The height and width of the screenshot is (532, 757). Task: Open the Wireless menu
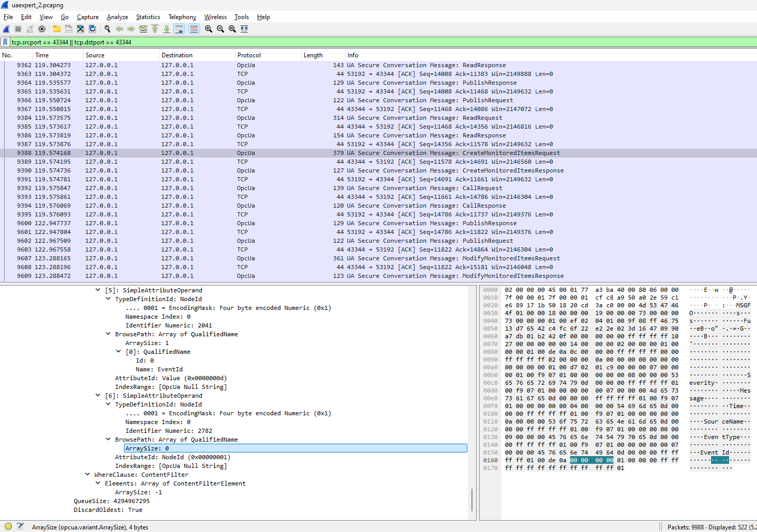[215, 17]
